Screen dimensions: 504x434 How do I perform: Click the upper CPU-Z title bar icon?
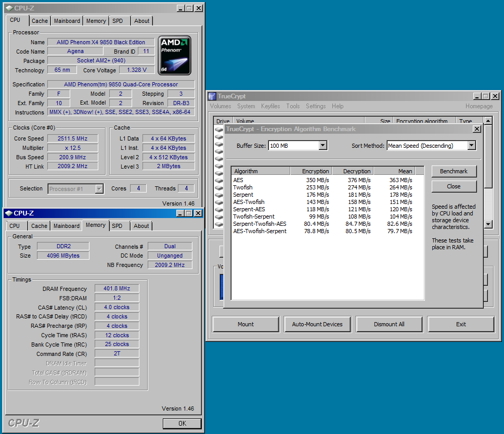point(9,8)
